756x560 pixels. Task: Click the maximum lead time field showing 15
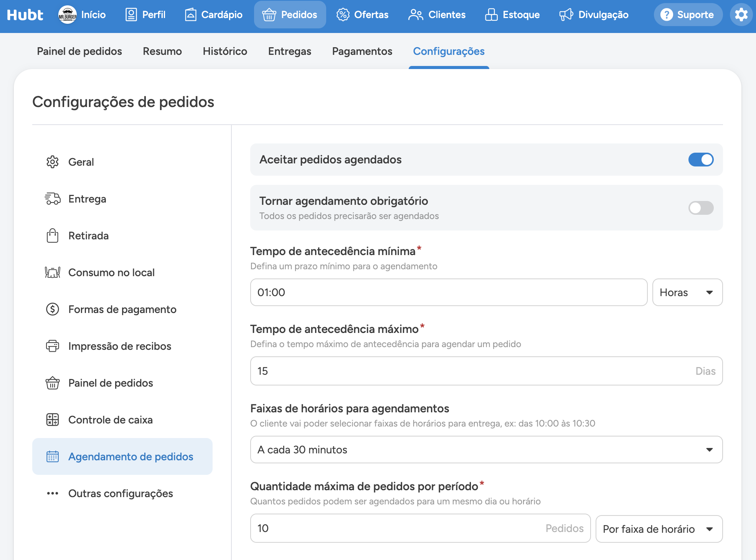click(x=486, y=371)
